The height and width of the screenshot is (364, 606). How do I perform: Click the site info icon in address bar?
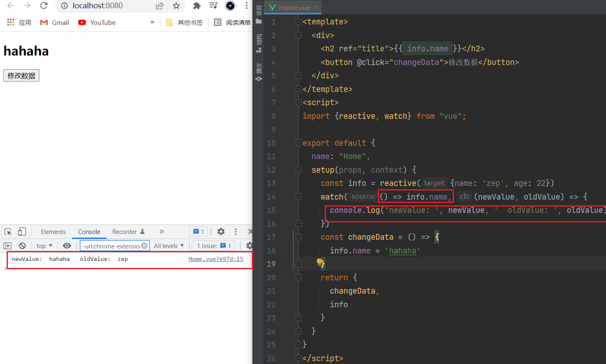[x=64, y=6]
